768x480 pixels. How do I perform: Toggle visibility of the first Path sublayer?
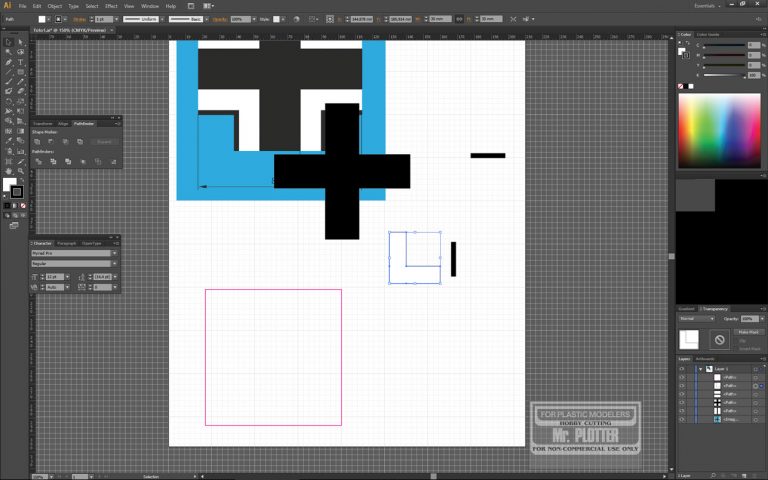click(x=682, y=377)
